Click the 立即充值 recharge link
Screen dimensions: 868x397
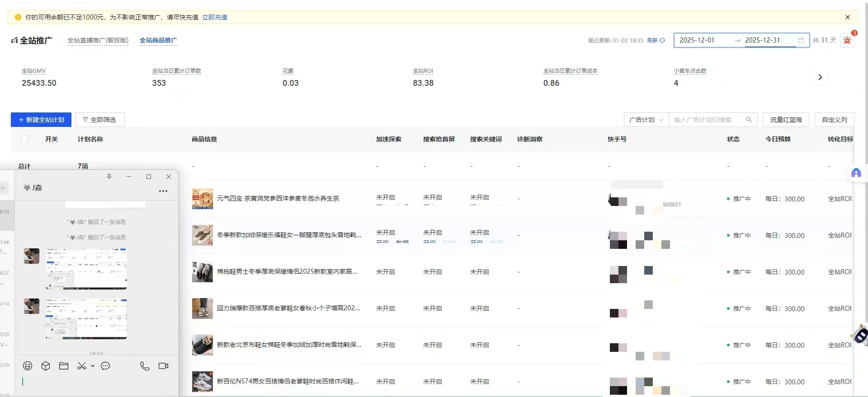point(214,17)
